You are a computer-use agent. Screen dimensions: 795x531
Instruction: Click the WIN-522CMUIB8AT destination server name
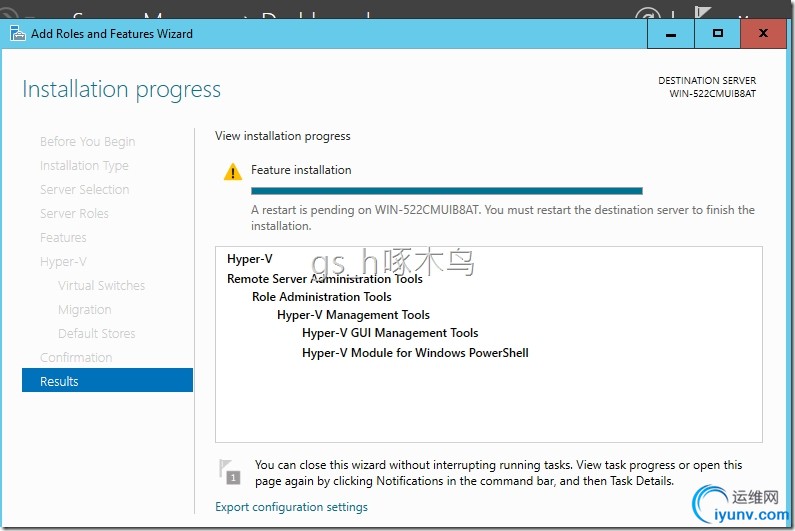(x=712, y=94)
